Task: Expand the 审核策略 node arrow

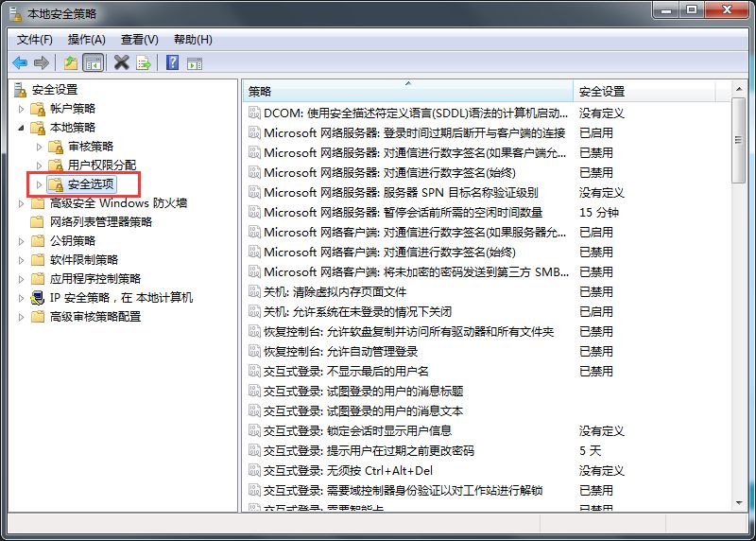Action: (39, 147)
